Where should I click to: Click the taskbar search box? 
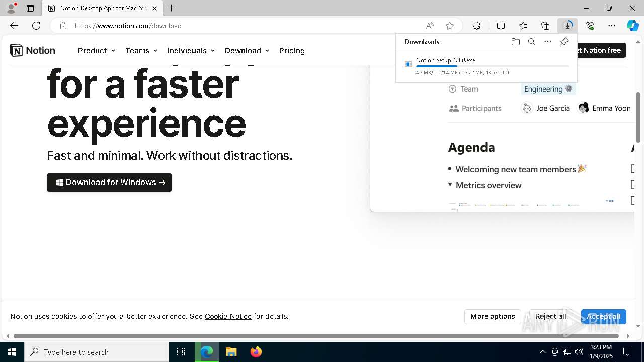(x=97, y=352)
